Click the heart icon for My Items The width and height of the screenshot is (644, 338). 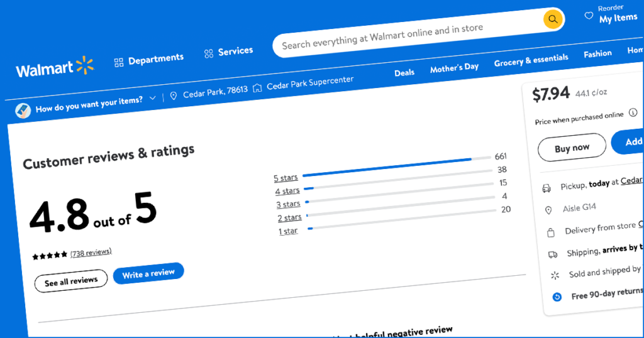coord(589,16)
